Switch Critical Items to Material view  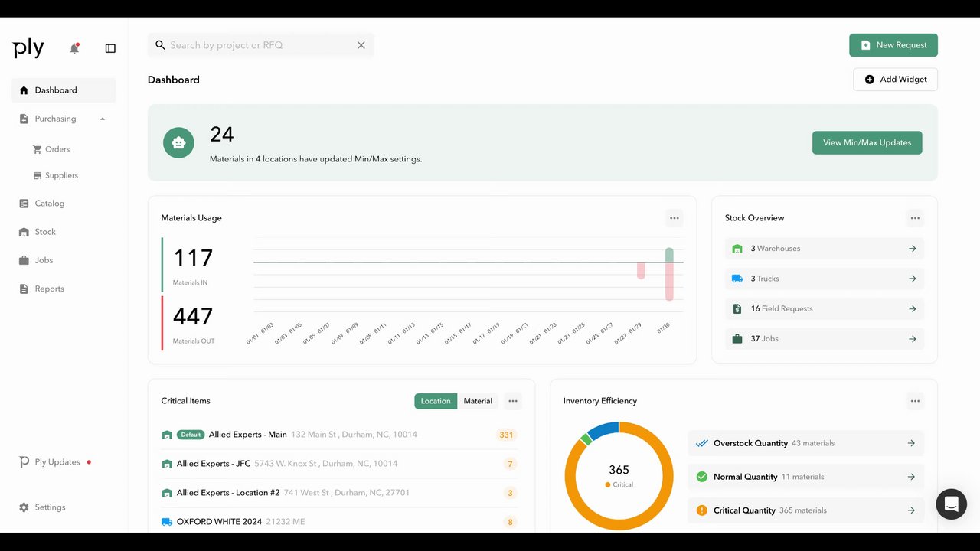pos(478,401)
